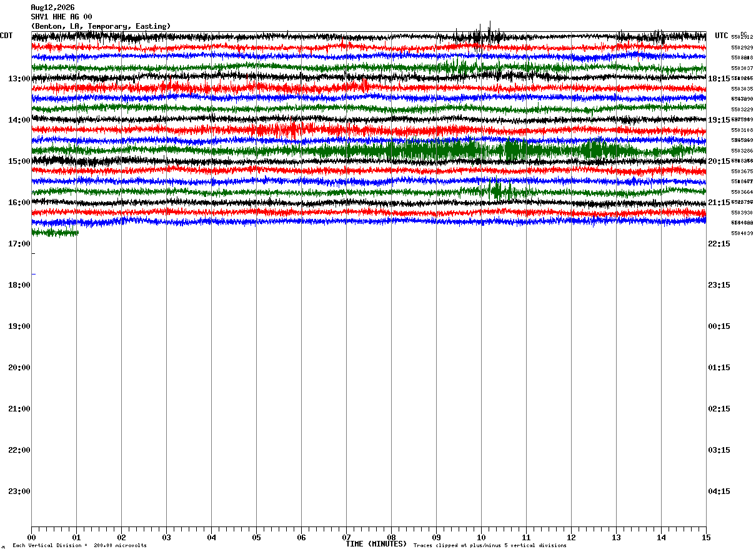Click the DC value 5503286
The image size is (756, 554).
click(742, 151)
